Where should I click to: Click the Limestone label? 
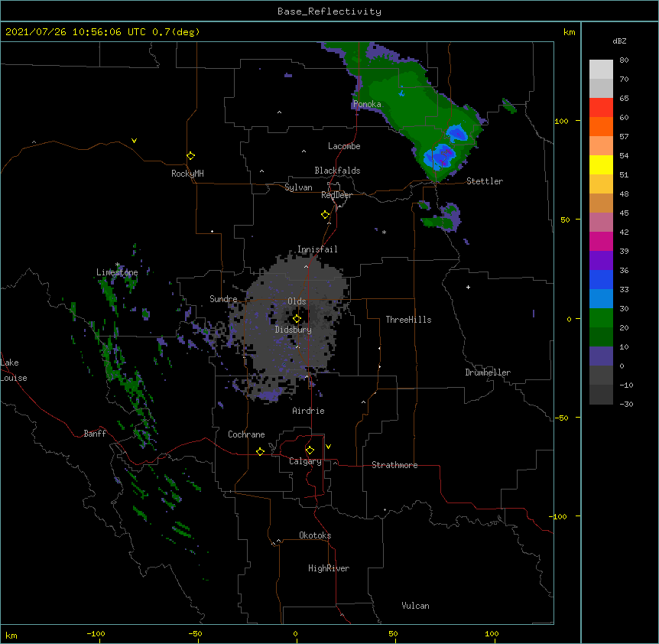tap(117, 272)
